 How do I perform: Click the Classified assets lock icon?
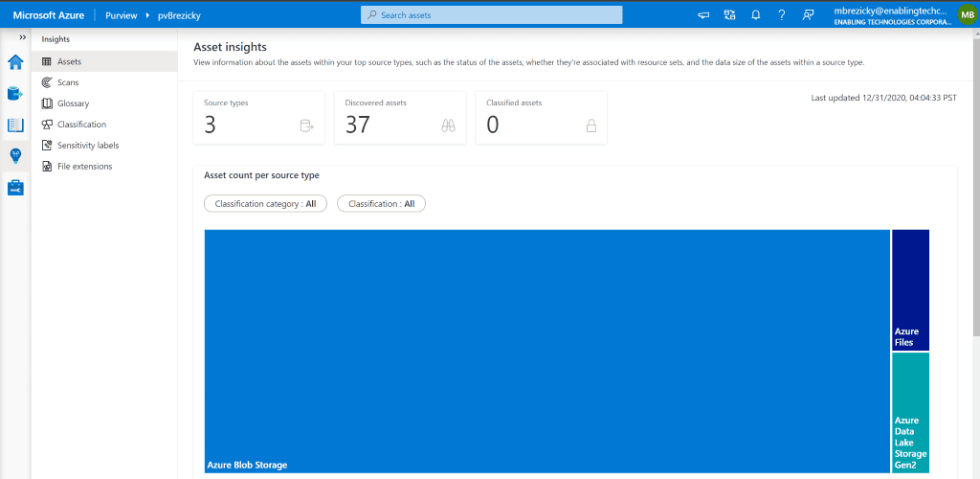(590, 125)
